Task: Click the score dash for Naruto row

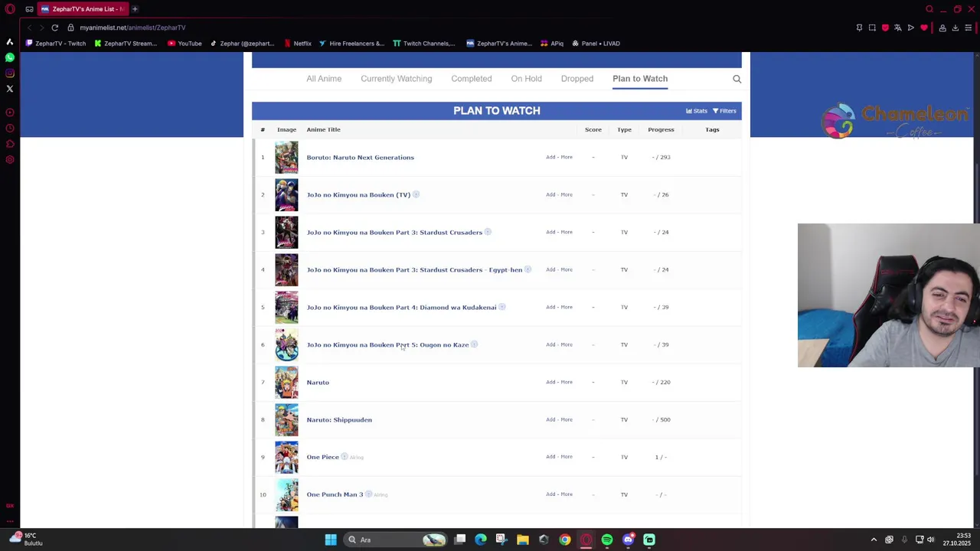Action: point(593,382)
